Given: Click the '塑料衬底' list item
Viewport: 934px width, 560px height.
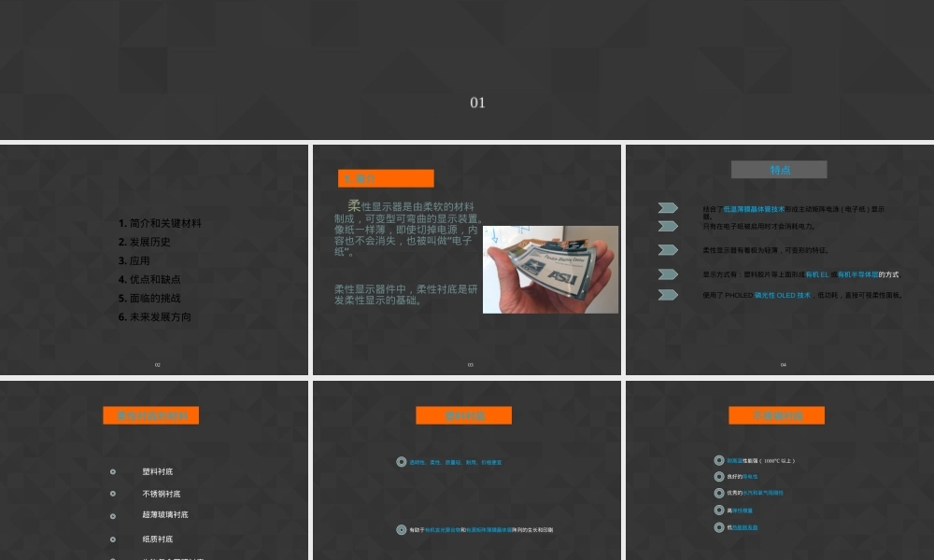Looking at the screenshot, I should point(157,471).
